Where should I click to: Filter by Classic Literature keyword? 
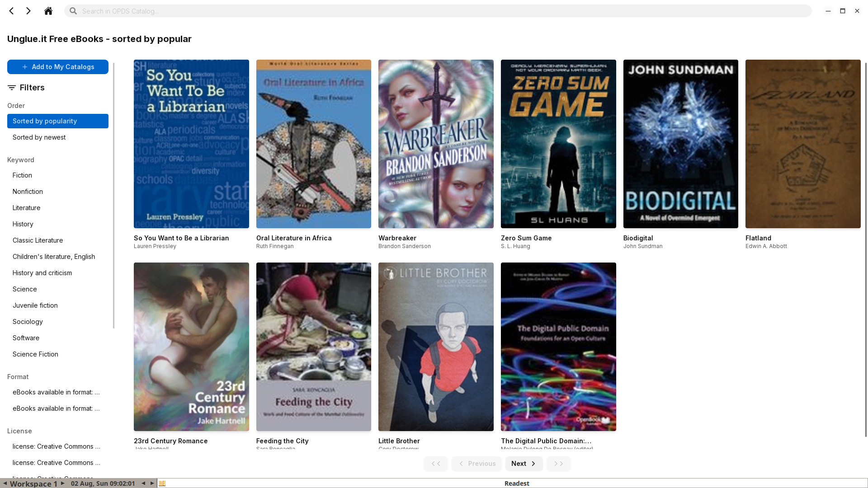[x=58, y=240]
